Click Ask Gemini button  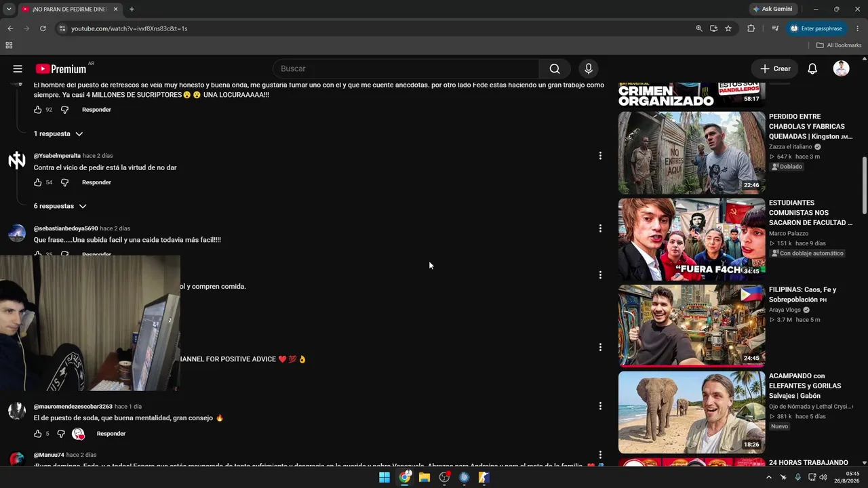point(772,9)
